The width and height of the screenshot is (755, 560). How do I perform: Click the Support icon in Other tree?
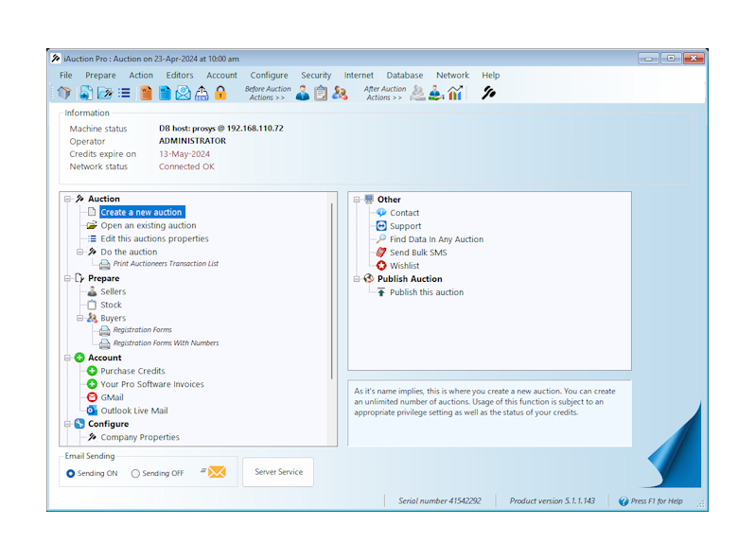381,226
